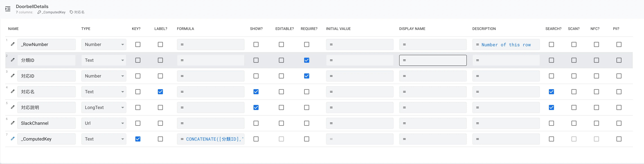Disable LABEL? checkbox on 対応名
Viewport: 644px width, 164px height.
point(160,92)
